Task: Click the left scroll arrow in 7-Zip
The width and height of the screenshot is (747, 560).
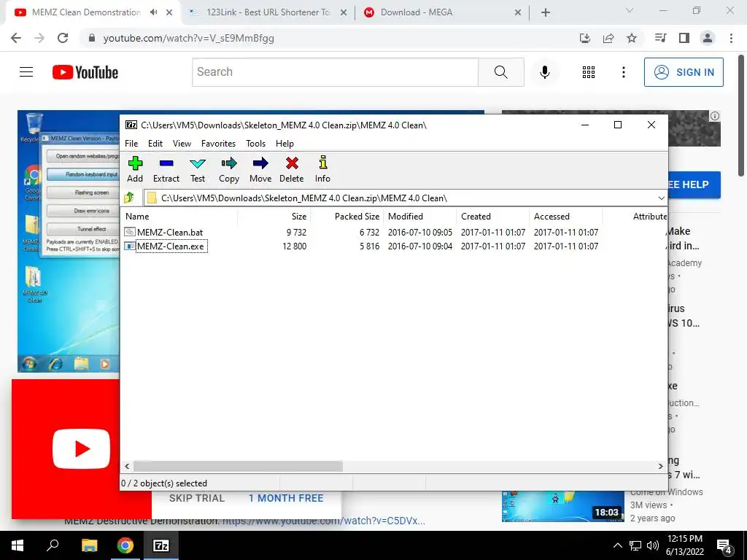Action: click(x=127, y=466)
